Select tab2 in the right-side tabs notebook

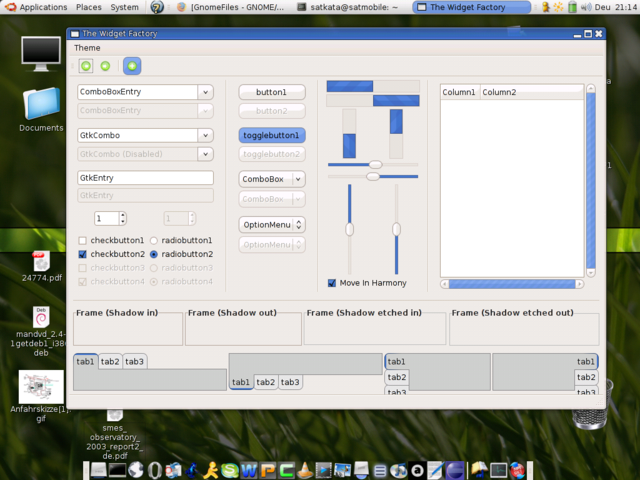point(586,377)
